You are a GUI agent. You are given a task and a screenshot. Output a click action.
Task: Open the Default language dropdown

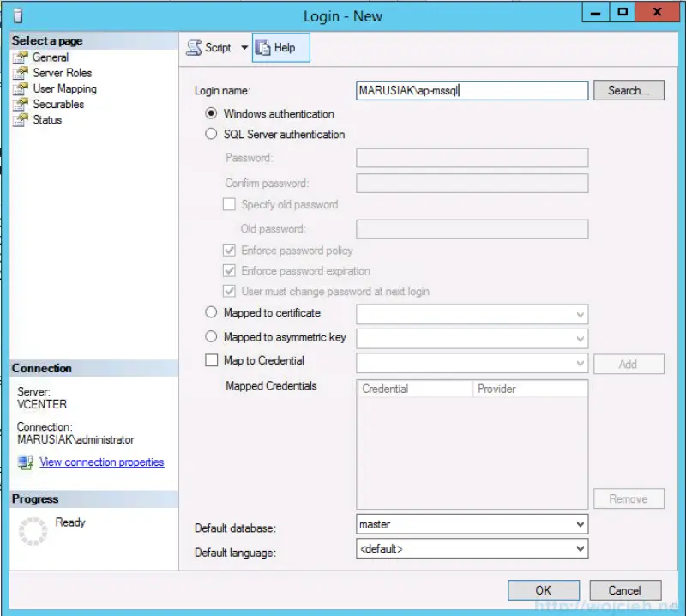coord(580,548)
